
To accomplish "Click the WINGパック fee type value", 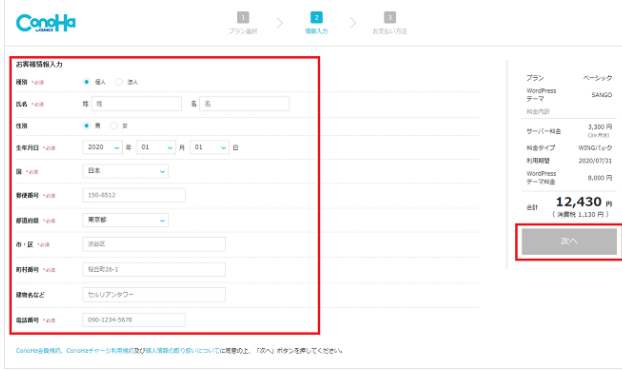I will point(595,148).
